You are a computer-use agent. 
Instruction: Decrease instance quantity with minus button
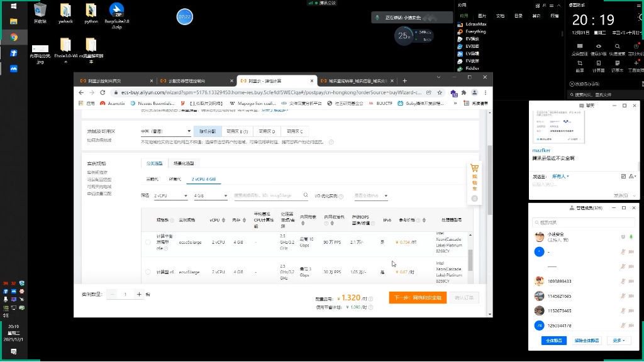[x=112, y=294]
